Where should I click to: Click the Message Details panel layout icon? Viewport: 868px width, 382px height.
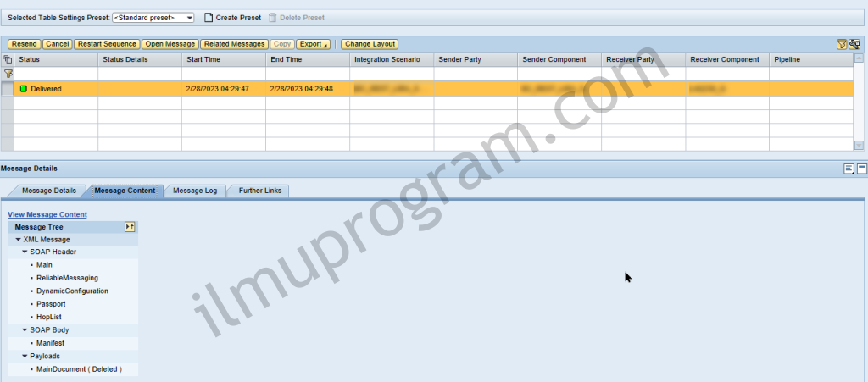849,169
